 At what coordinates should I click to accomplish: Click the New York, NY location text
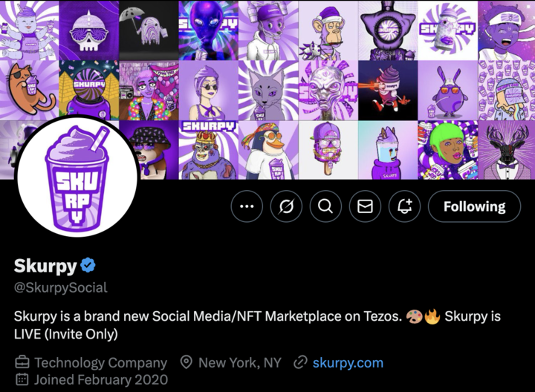(240, 363)
